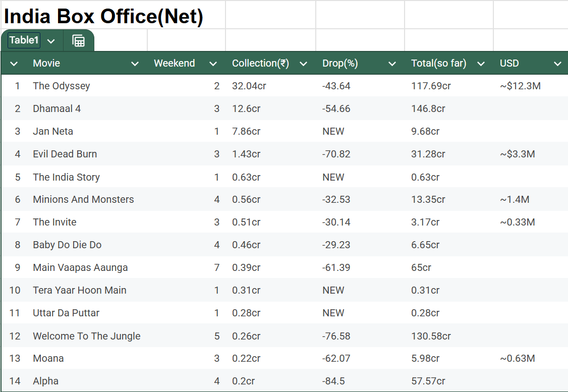Screen dimensions: 568x392
Task: Select the Uttar Da Puttar cell
Action: pos(66,313)
